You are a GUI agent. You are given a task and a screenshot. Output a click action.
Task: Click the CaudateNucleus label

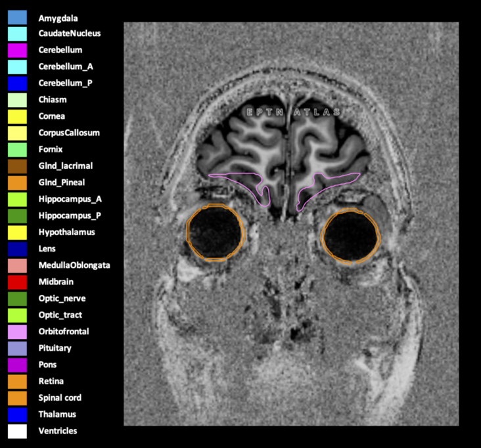click(x=70, y=34)
